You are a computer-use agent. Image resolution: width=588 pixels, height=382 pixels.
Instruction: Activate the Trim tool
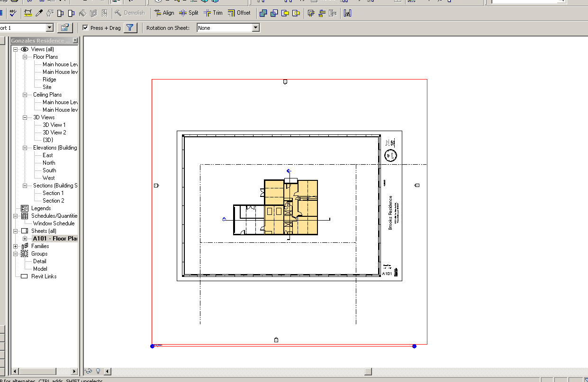tap(213, 13)
